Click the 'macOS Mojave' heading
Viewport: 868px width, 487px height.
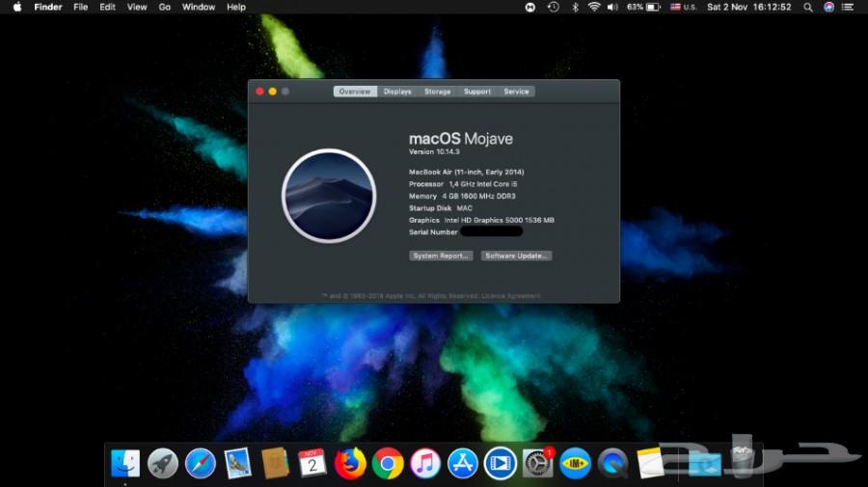(461, 139)
